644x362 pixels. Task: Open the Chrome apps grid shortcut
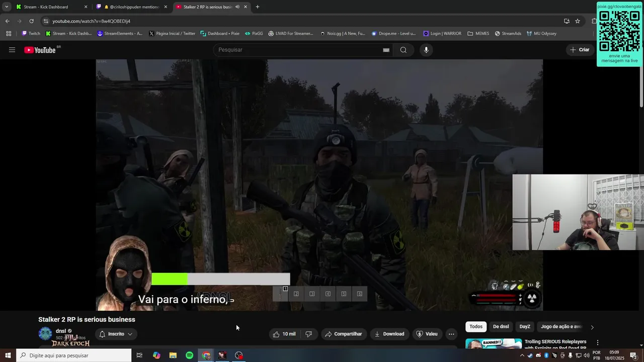(9, 34)
